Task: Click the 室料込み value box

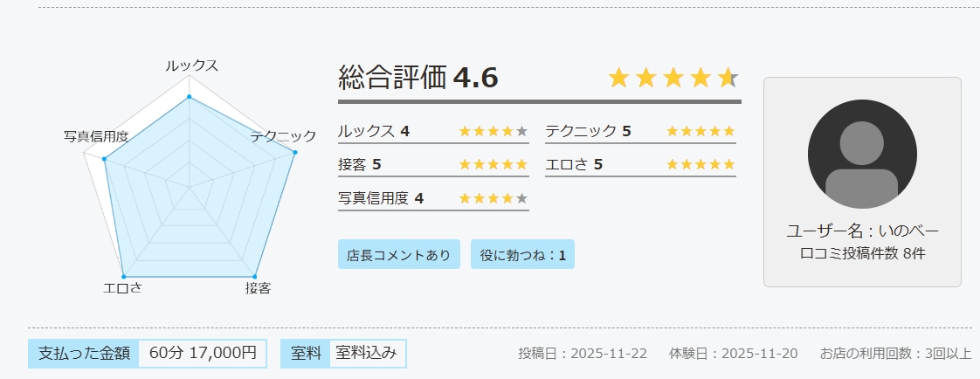Action: (x=367, y=354)
